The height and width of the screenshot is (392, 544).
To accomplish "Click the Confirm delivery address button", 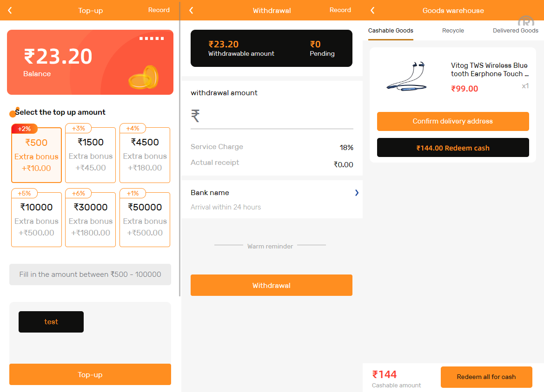I will pyautogui.click(x=453, y=121).
